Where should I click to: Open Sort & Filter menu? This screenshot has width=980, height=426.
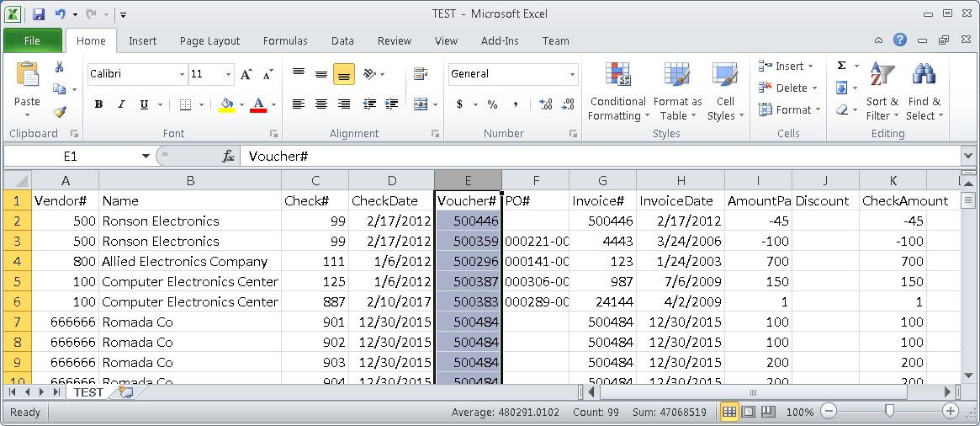[882, 91]
